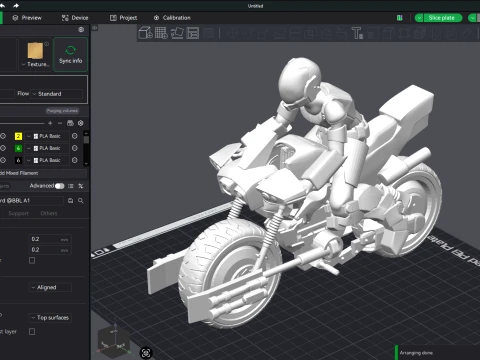The image size is (480, 360).
Task: Click the info icon above Texture plate
Action: coord(47,44)
